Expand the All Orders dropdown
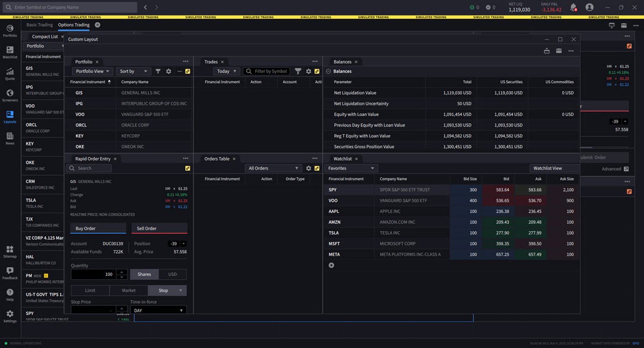This screenshot has height=348, width=644. click(272, 168)
